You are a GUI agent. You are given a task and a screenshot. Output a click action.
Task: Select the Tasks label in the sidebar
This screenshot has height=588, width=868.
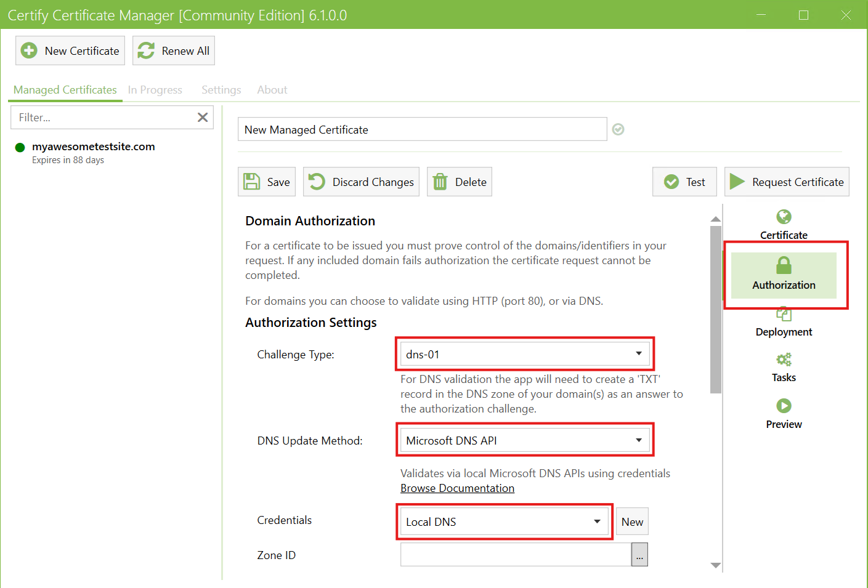pyautogui.click(x=784, y=377)
